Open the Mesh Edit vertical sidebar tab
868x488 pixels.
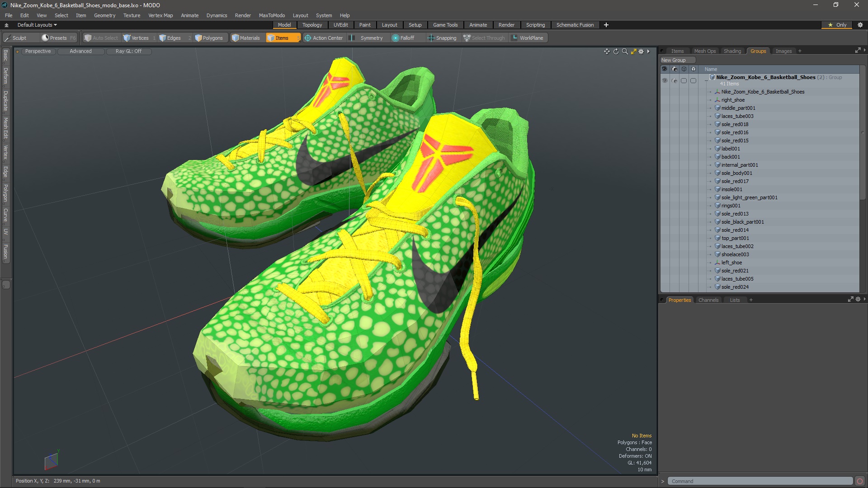(5, 128)
